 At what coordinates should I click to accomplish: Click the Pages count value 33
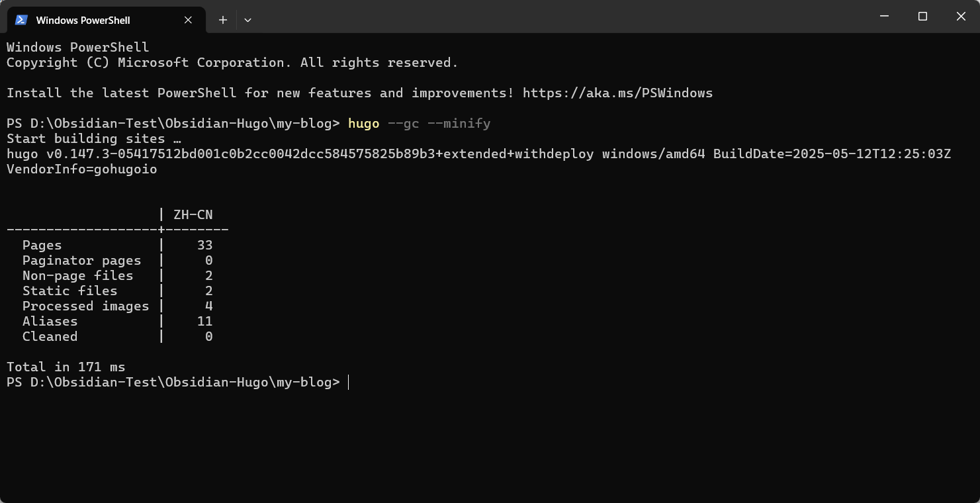pyautogui.click(x=204, y=245)
